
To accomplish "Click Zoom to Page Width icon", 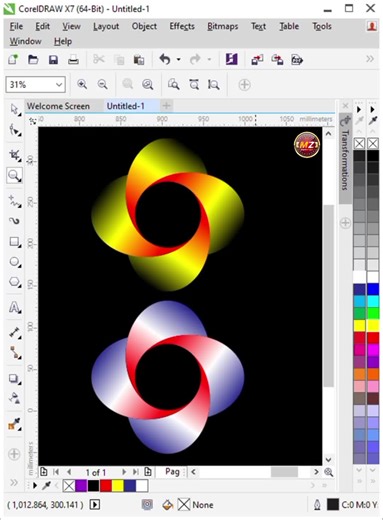I will (x=194, y=84).
